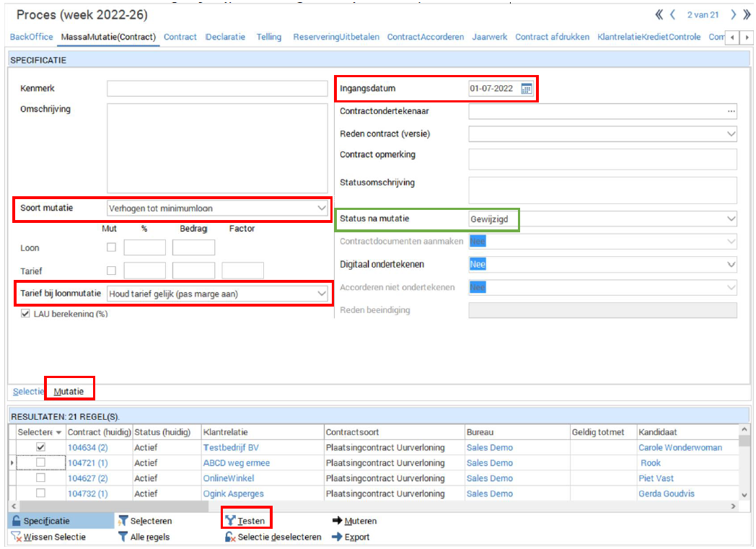Expand the Soort mutatie dropdown
This screenshot has width=756, height=549.
click(322, 208)
